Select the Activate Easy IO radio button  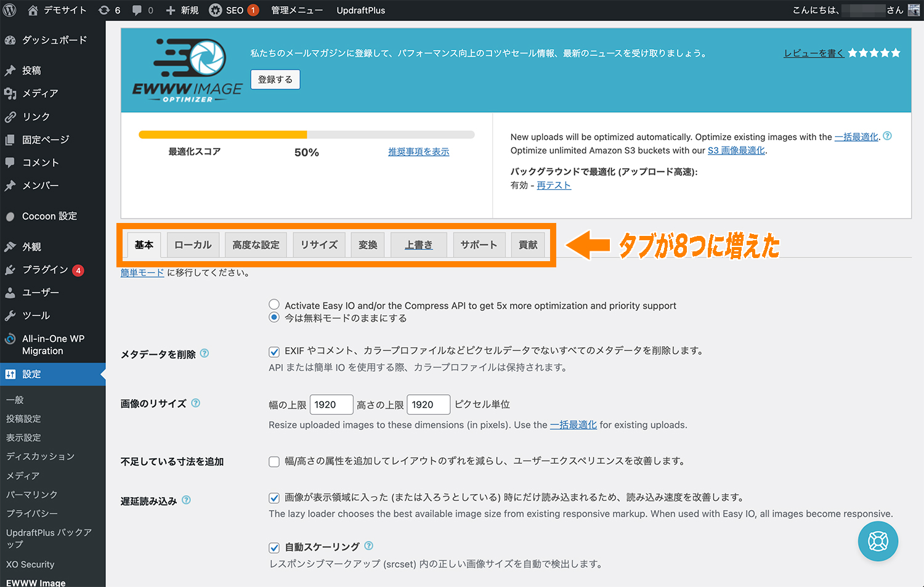coord(274,304)
